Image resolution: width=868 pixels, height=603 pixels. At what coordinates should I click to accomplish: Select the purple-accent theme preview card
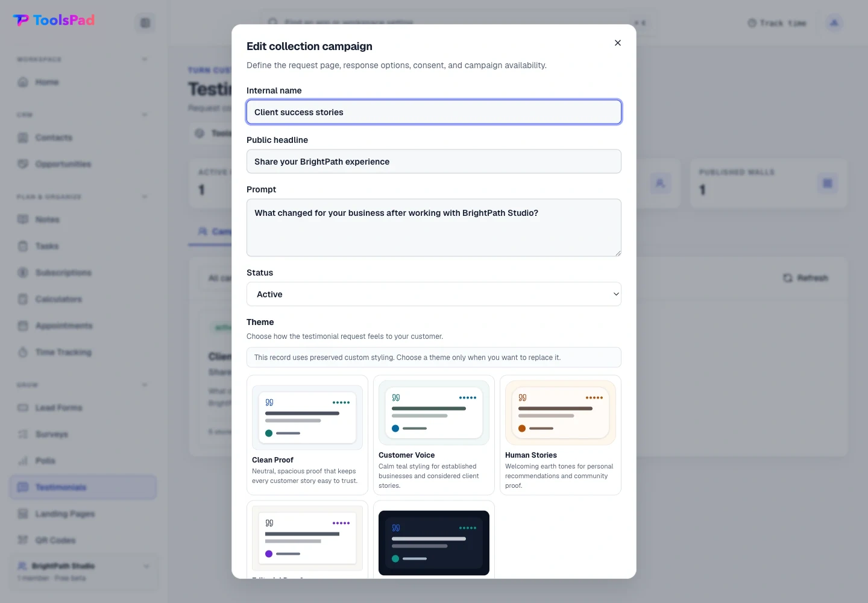[x=307, y=540]
